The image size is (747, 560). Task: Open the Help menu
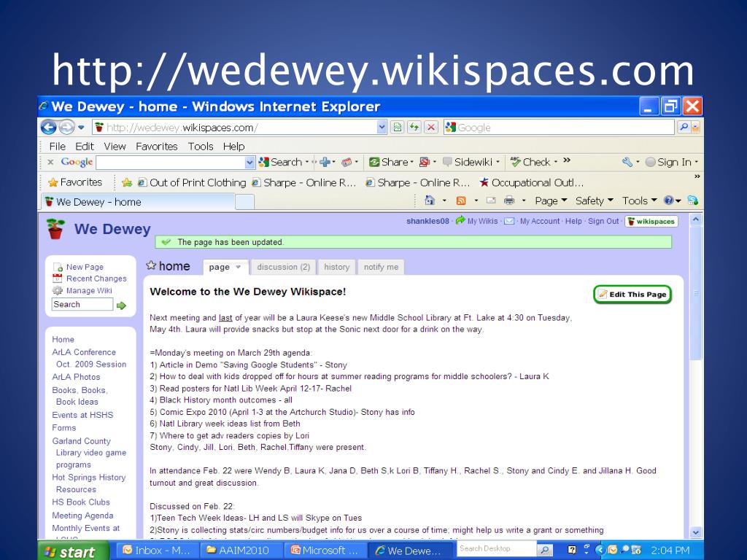coord(233,146)
